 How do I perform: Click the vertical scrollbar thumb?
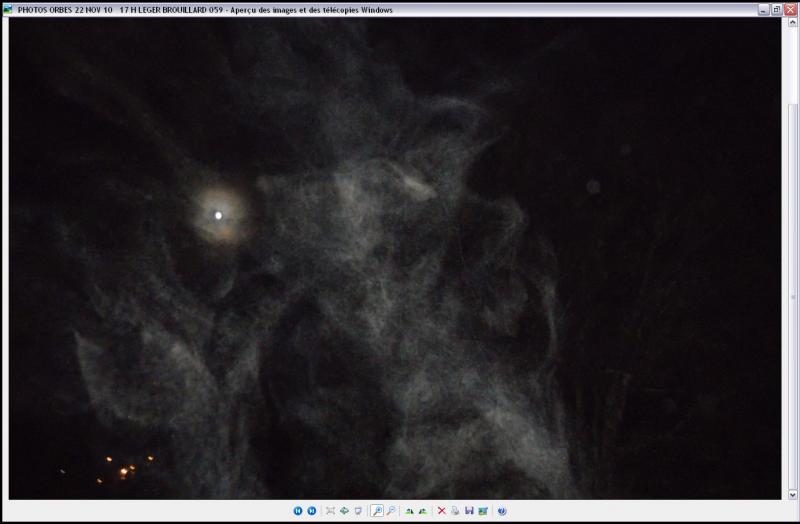point(792,296)
